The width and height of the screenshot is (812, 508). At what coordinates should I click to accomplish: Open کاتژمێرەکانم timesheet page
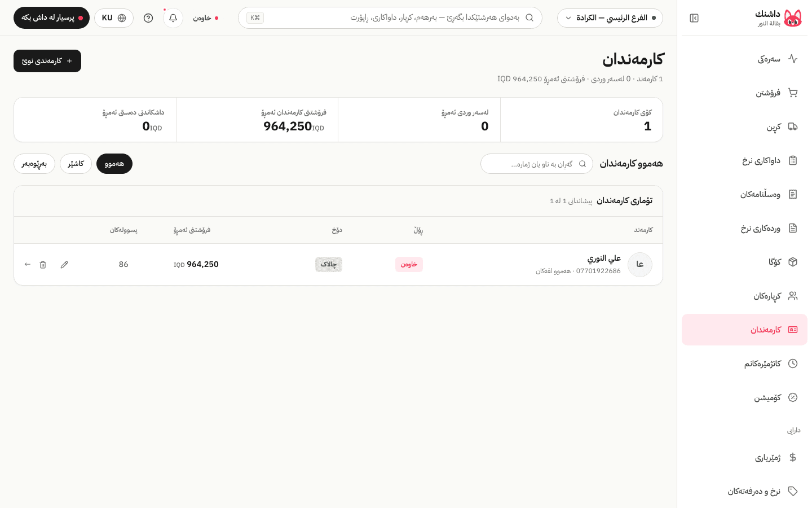point(744,364)
